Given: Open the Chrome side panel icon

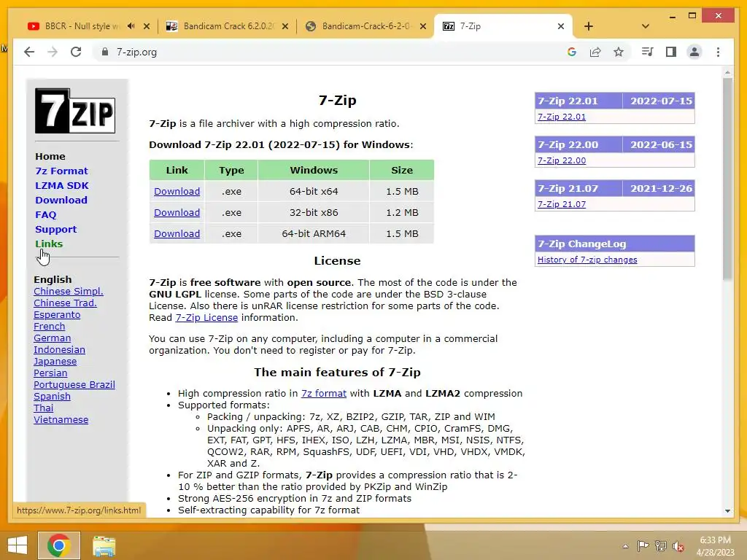Looking at the screenshot, I should [671, 52].
